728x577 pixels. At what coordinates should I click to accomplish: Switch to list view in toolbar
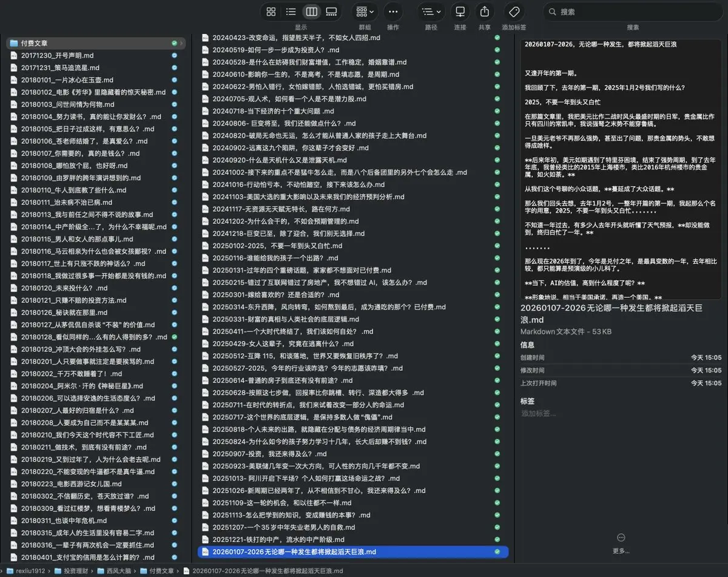[291, 12]
